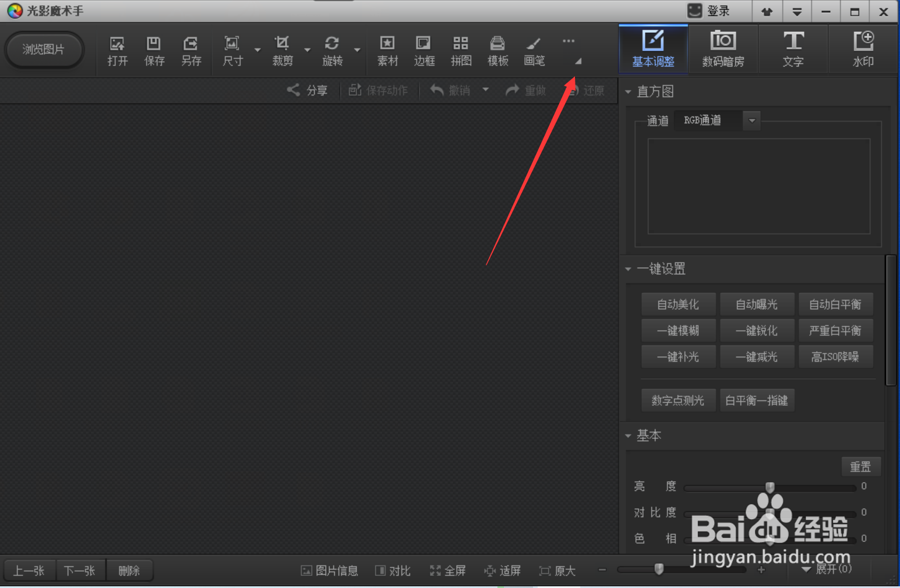Open the 拼图 collage tool
This screenshot has height=588, width=900.
461,51
